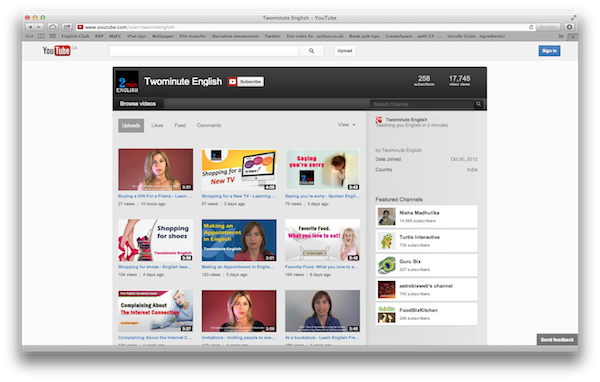The image size is (600, 382).
Task: Enter full screen via top-right arrows
Action: coord(573,18)
